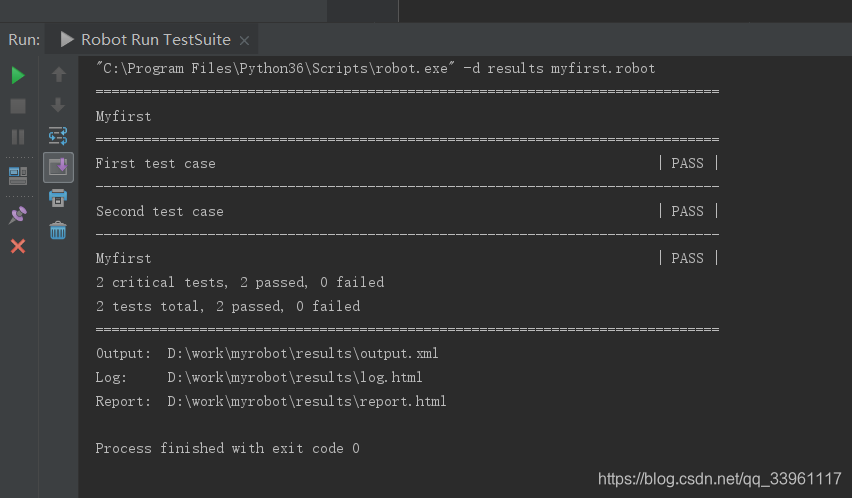Select the Robot Run TestSuite tab
The height and width of the screenshot is (498, 852).
[x=146, y=40]
